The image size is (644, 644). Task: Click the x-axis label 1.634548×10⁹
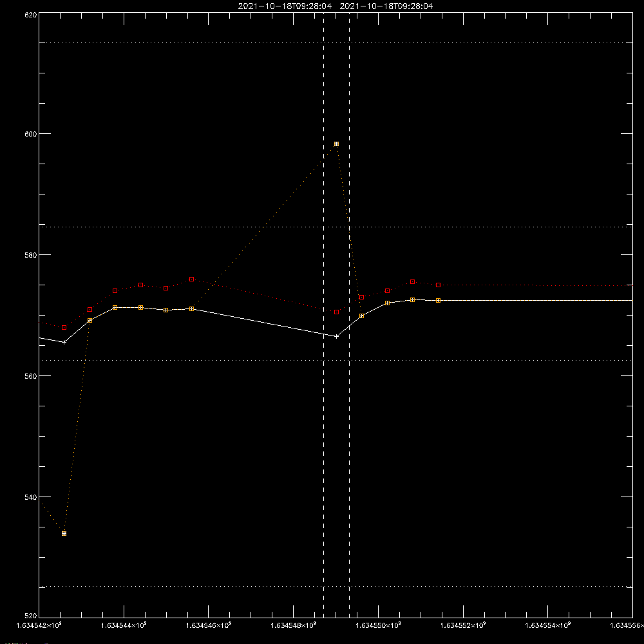tap(294, 625)
